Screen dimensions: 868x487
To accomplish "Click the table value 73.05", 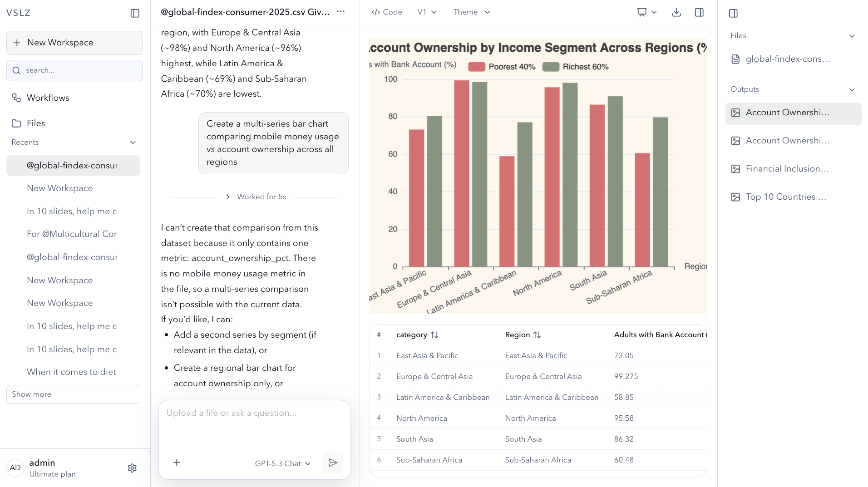I will (624, 356).
